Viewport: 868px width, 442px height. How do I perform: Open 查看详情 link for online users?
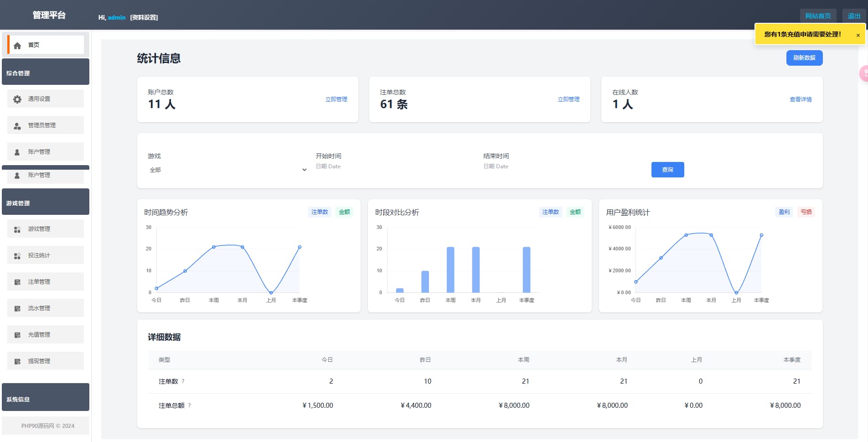pos(800,99)
